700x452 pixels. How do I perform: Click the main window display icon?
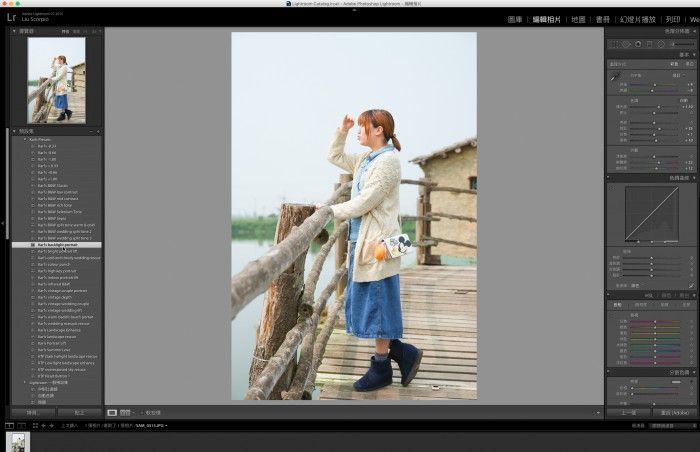coord(9,426)
